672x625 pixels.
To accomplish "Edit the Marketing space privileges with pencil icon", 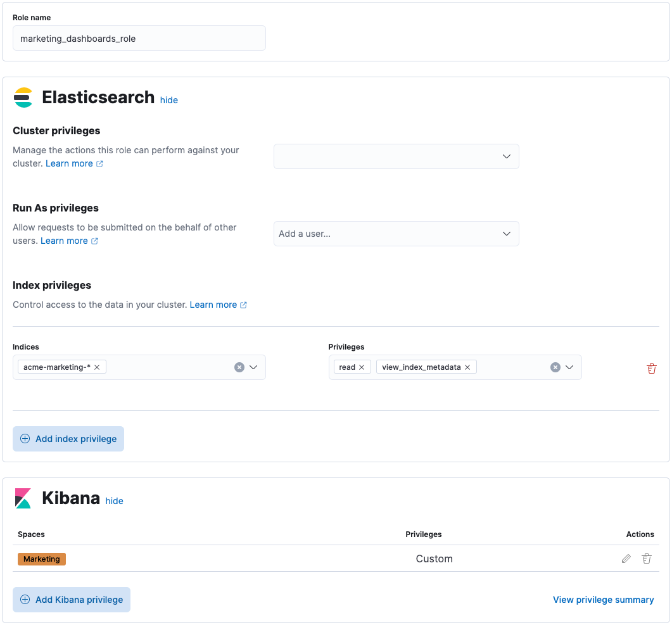I will tap(626, 559).
